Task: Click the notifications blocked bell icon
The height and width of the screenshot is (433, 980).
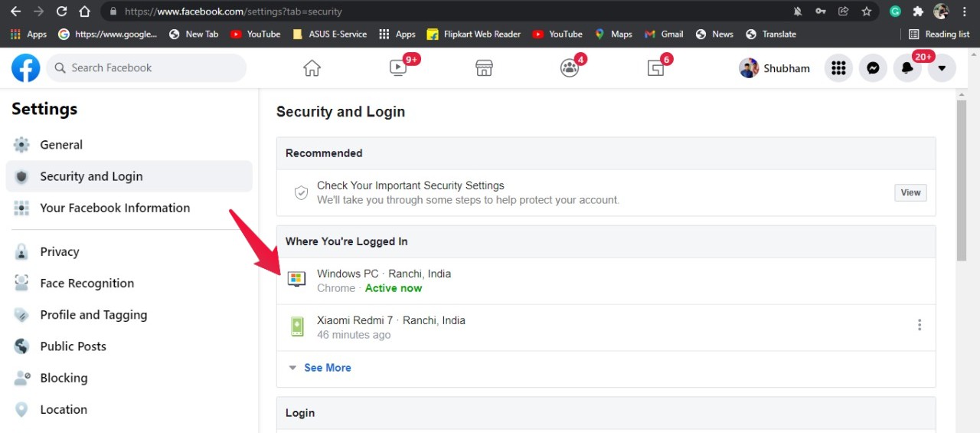Action: coord(797,11)
